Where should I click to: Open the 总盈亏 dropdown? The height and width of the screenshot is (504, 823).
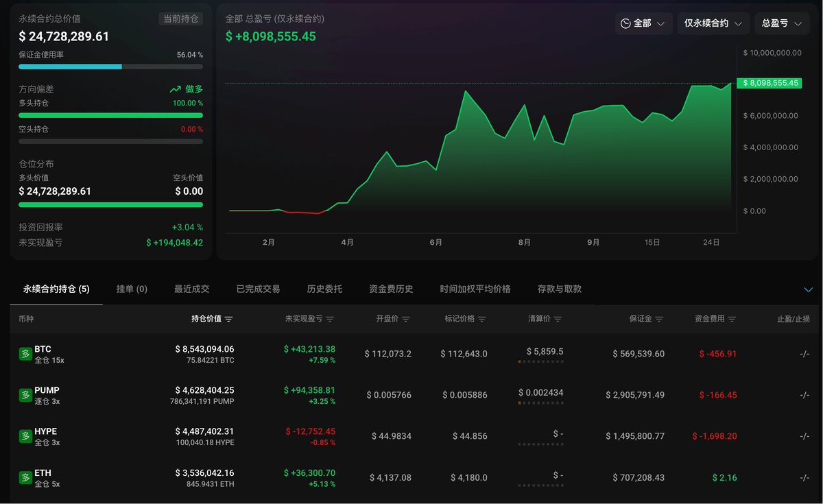[x=782, y=23]
